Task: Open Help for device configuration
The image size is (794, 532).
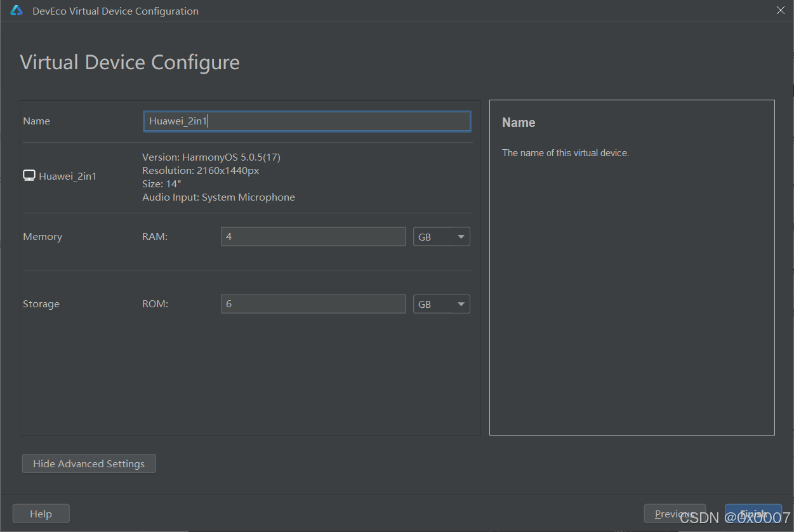Action: [41, 514]
